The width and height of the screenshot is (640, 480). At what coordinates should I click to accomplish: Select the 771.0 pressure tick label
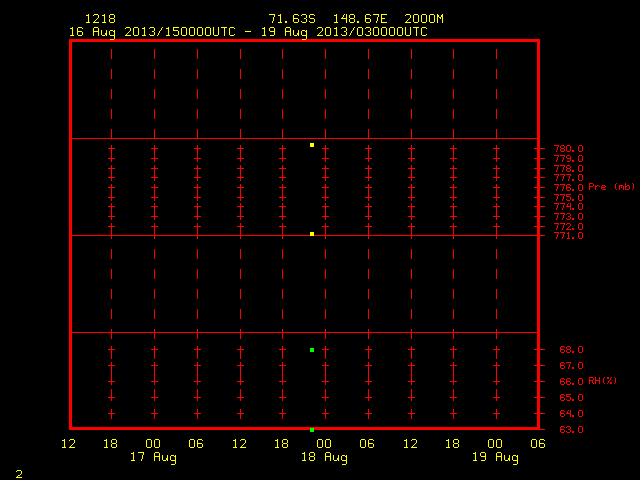569,236
